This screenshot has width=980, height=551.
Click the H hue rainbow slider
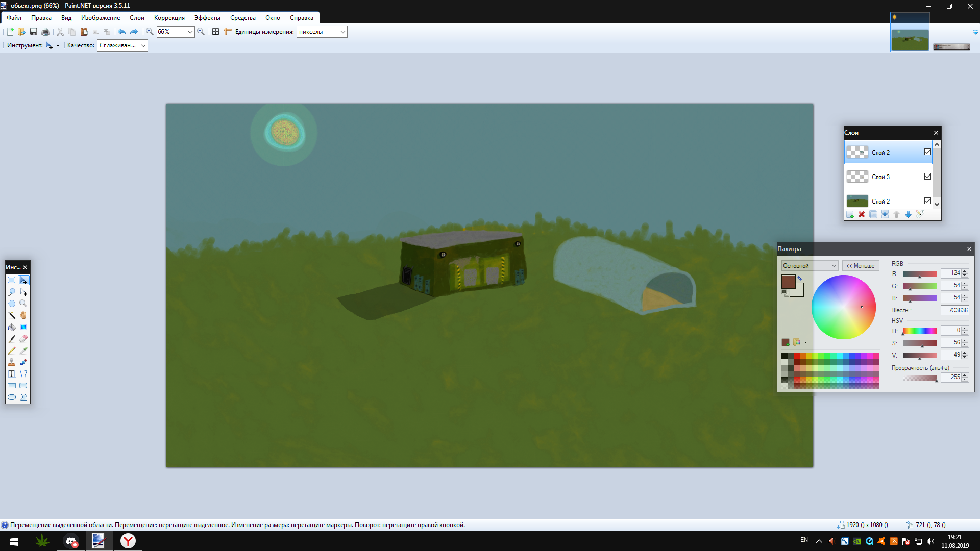click(920, 331)
